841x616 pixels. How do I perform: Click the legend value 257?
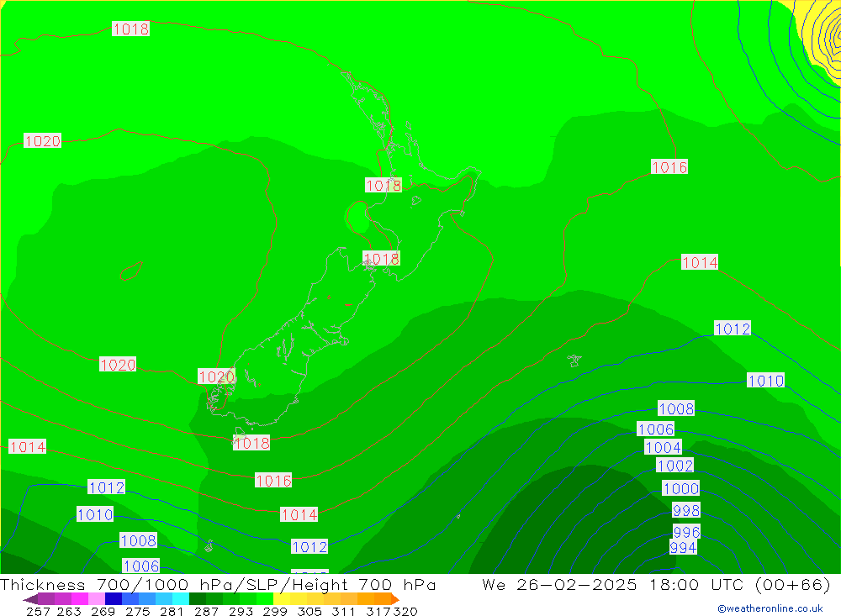[38, 611]
